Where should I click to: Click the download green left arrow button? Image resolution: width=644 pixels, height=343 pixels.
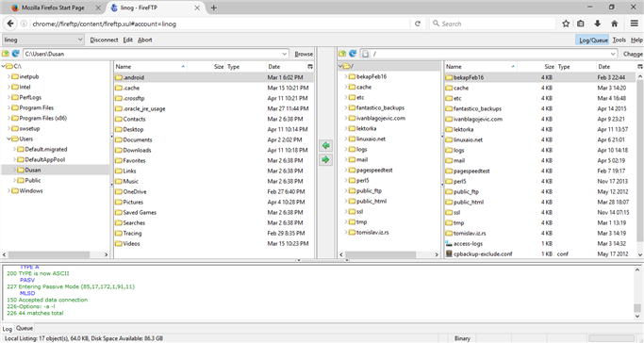(x=325, y=145)
